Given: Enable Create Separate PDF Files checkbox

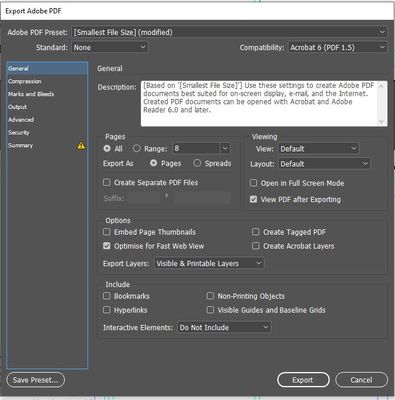Looking at the screenshot, I should 107,182.
